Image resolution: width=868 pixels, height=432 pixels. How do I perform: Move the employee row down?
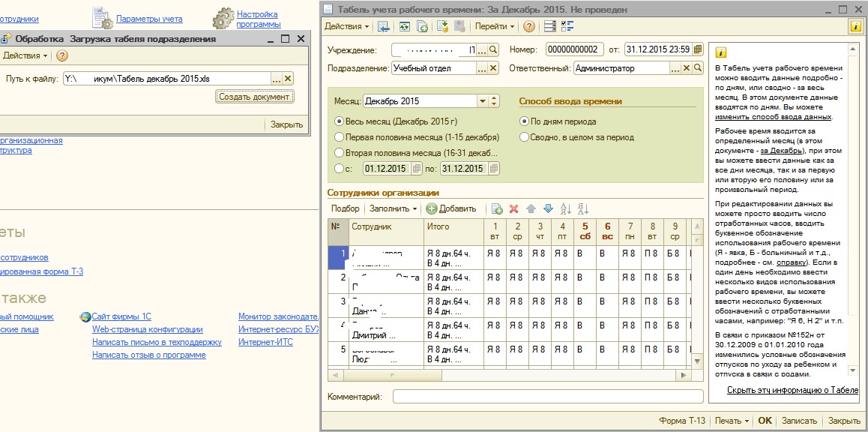click(x=548, y=208)
